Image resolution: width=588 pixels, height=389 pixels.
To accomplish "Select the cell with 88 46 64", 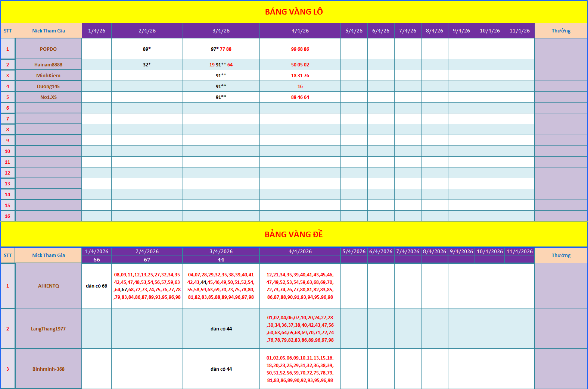I will click(300, 97).
